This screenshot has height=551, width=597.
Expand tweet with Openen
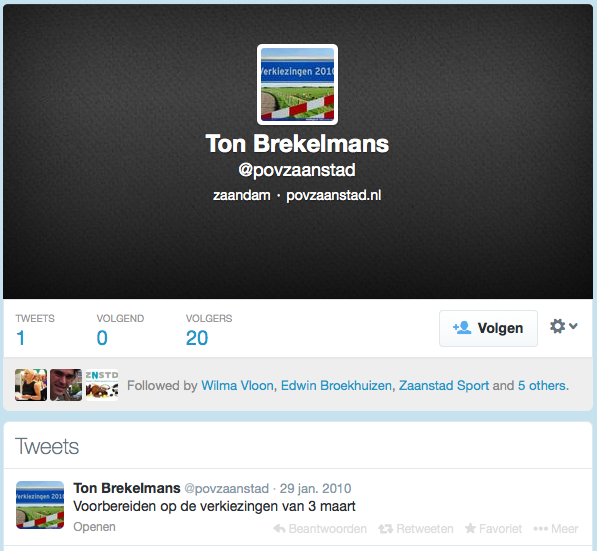tap(94, 527)
